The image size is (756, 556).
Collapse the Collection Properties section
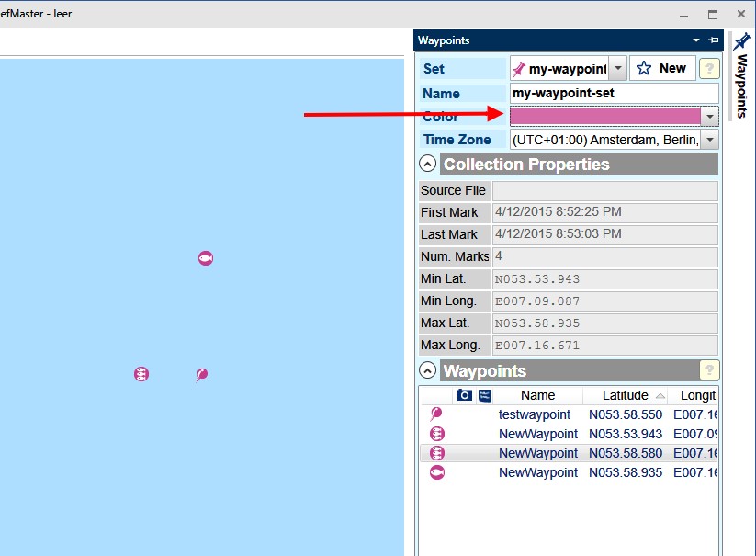(x=427, y=165)
